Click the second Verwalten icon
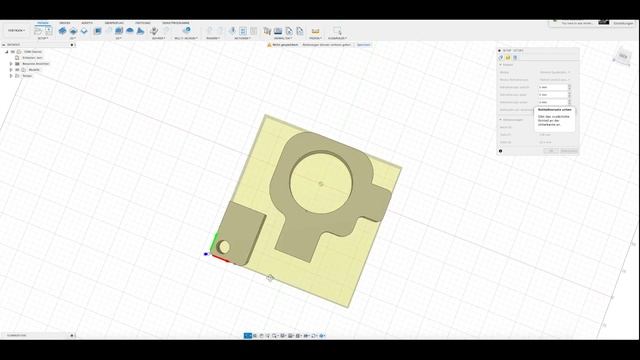 (x=278, y=31)
